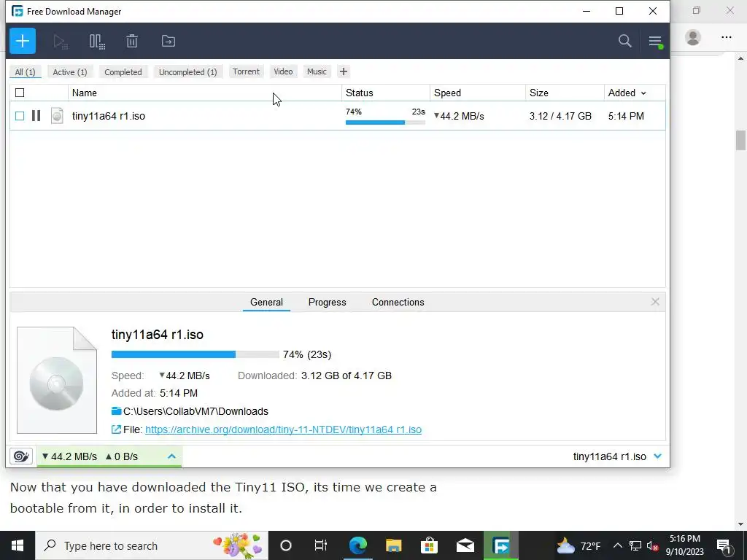Switch to the Progress tab
The height and width of the screenshot is (560, 747).
point(328,303)
